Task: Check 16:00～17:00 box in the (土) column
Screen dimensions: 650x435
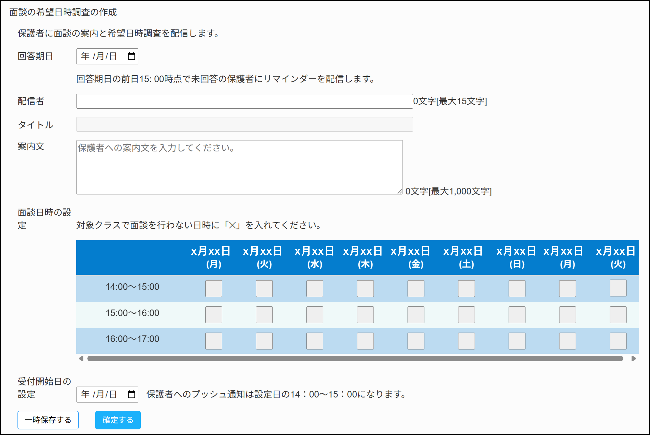Action: point(466,340)
